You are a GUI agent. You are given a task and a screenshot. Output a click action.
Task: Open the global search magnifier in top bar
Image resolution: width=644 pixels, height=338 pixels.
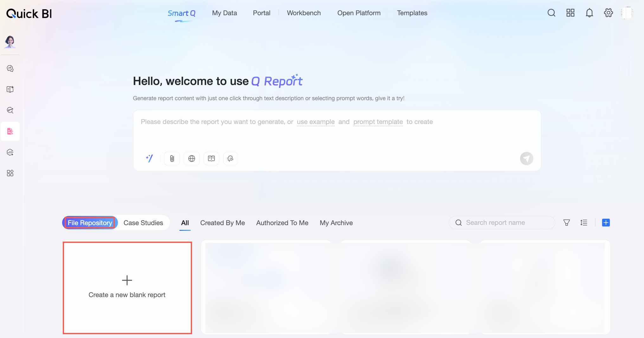pyautogui.click(x=551, y=13)
